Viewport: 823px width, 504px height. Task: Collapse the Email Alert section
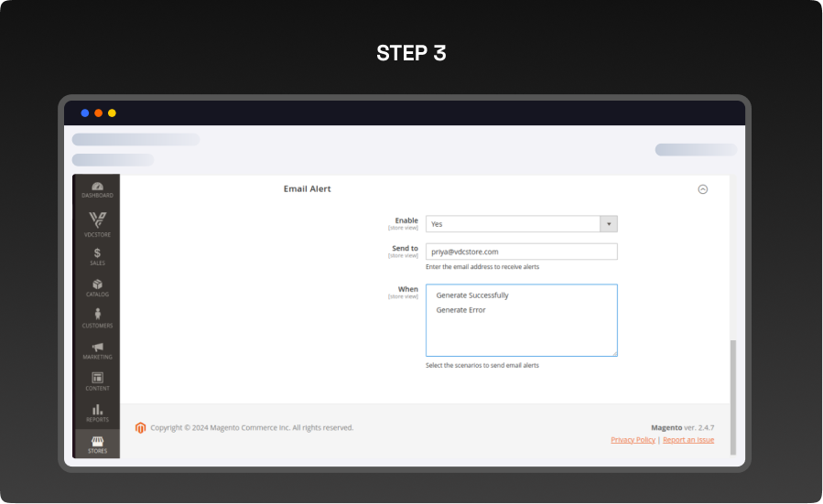pos(702,189)
